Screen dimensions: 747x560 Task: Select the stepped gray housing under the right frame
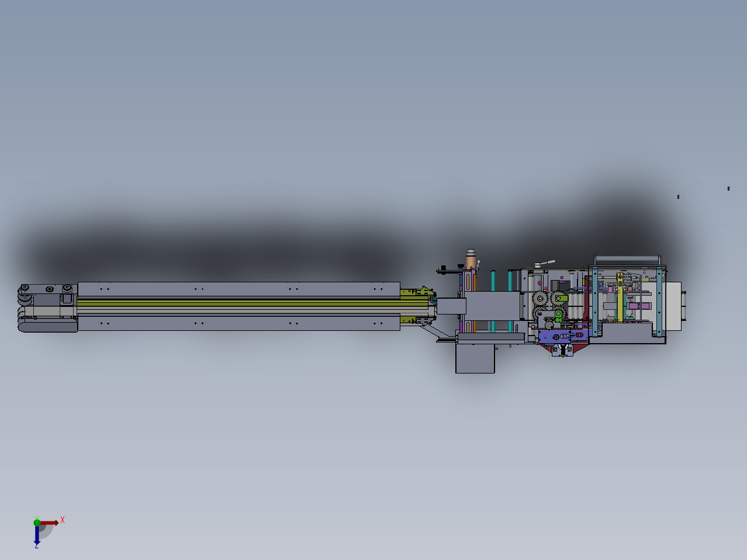point(628,334)
